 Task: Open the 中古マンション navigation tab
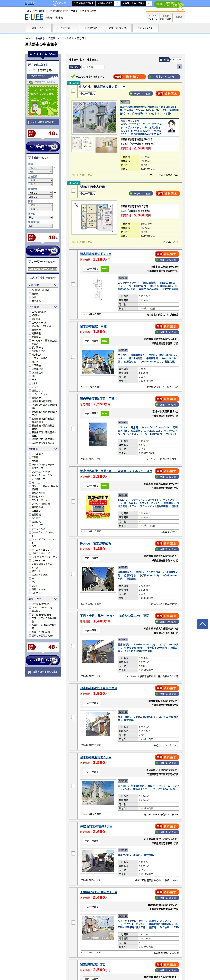[x=145, y=28]
